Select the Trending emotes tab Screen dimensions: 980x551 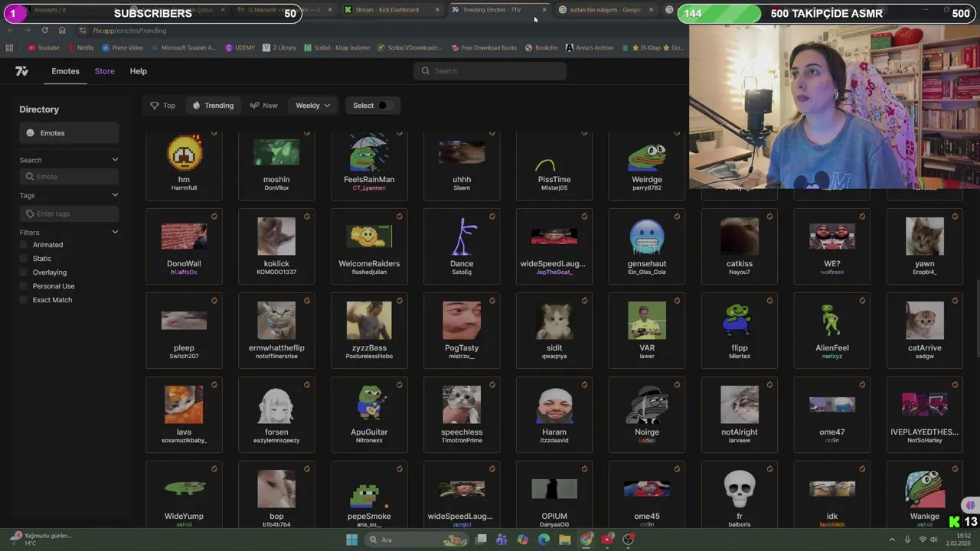click(213, 106)
